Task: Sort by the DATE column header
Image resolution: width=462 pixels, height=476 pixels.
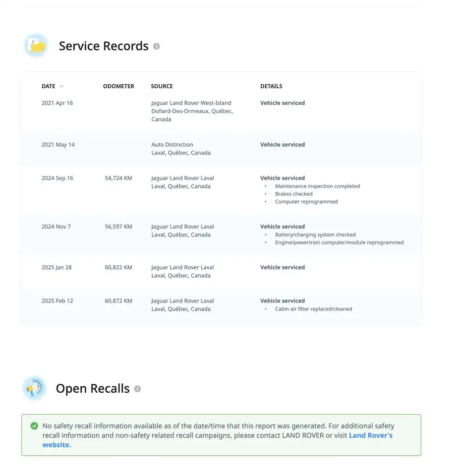Action: click(49, 86)
